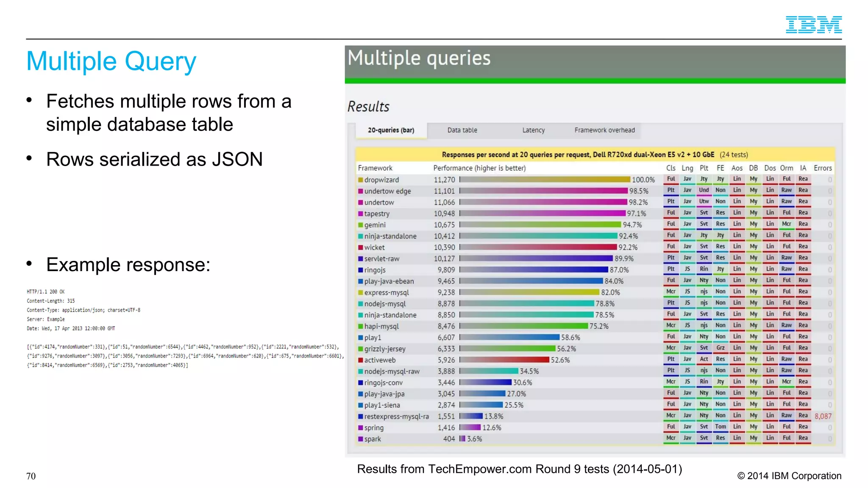
Task: Click the Results heading
Action: click(x=368, y=106)
